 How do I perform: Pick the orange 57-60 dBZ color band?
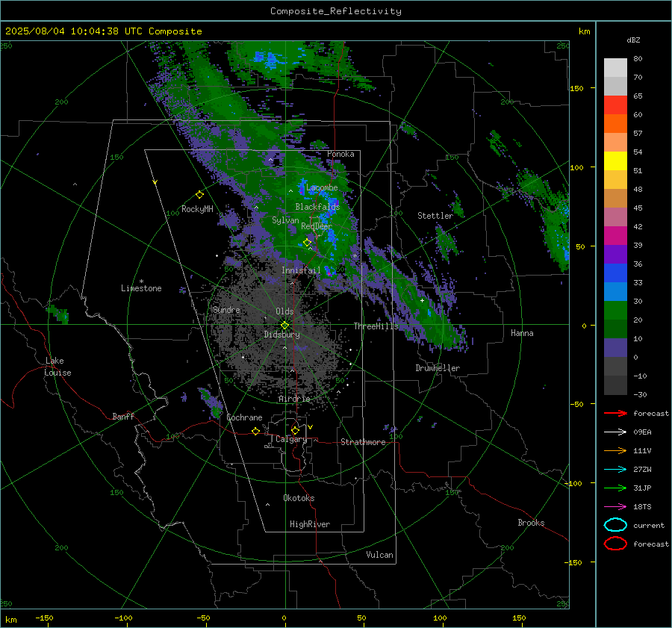(615, 124)
